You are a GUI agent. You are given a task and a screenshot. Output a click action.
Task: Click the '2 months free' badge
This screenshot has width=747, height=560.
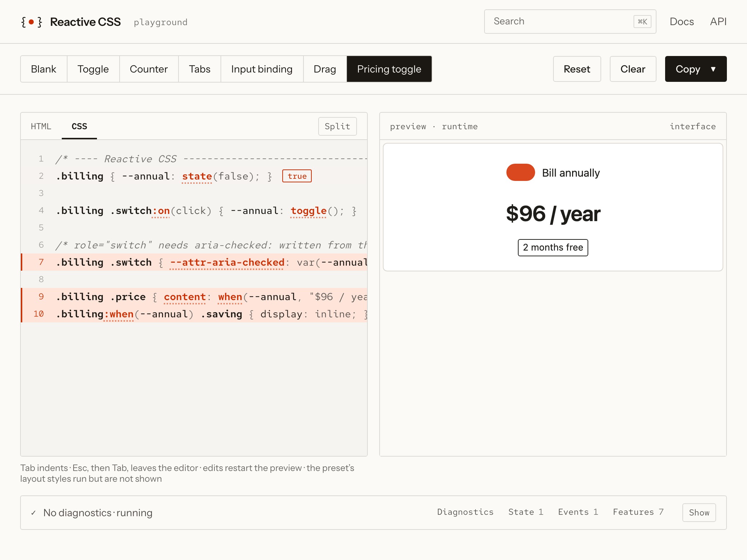553,248
